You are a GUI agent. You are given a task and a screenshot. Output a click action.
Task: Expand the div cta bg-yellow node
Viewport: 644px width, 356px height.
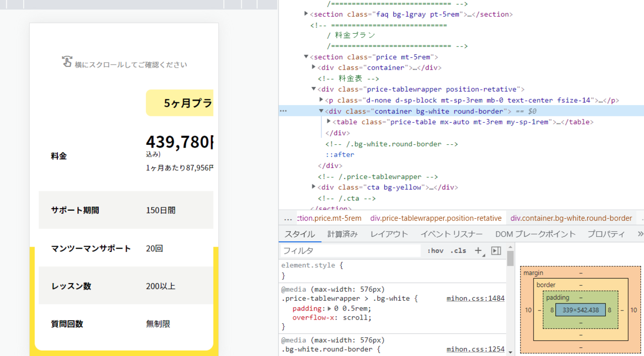tap(314, 187)
